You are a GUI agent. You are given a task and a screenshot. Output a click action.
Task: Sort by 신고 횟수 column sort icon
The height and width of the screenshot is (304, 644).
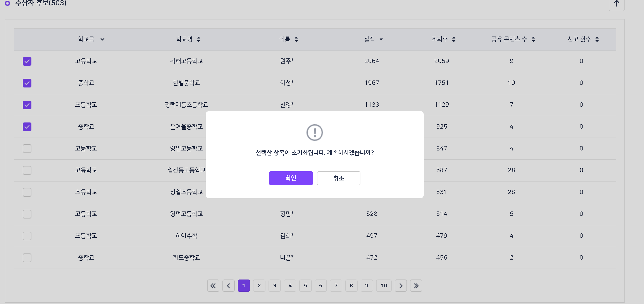coord(597,39)
